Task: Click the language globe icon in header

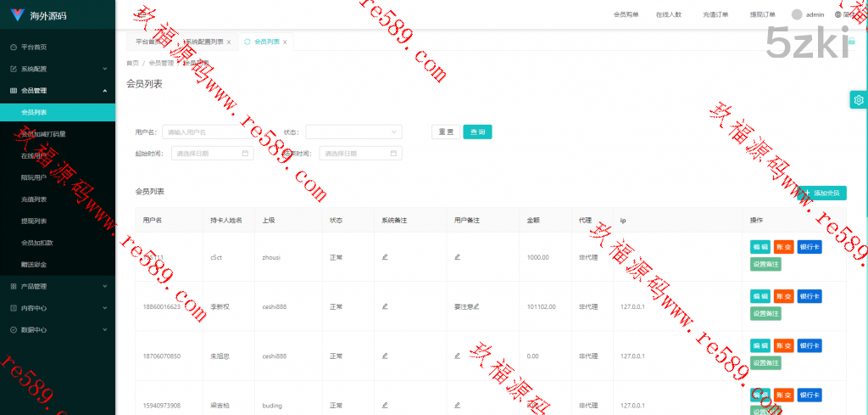Action: click(x=838, y=14)
